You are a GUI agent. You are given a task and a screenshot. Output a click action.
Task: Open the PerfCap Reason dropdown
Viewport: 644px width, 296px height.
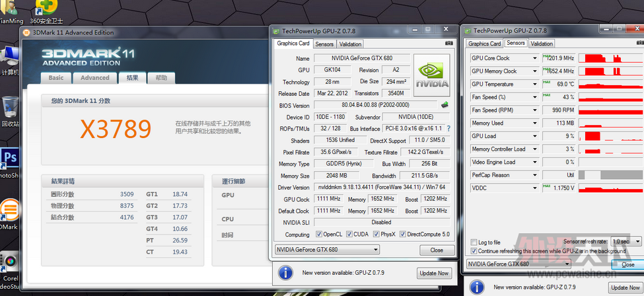pos(535,175)
